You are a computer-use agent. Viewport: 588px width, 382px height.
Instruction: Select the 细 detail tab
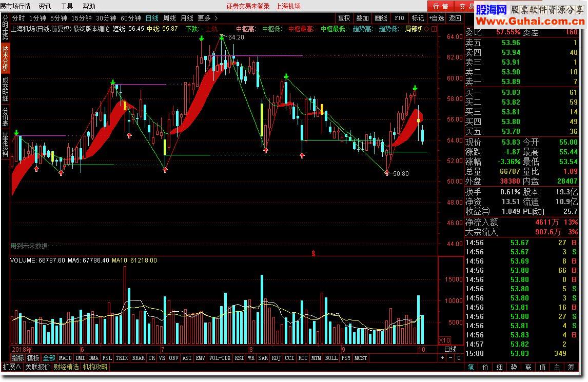[500, 367]
